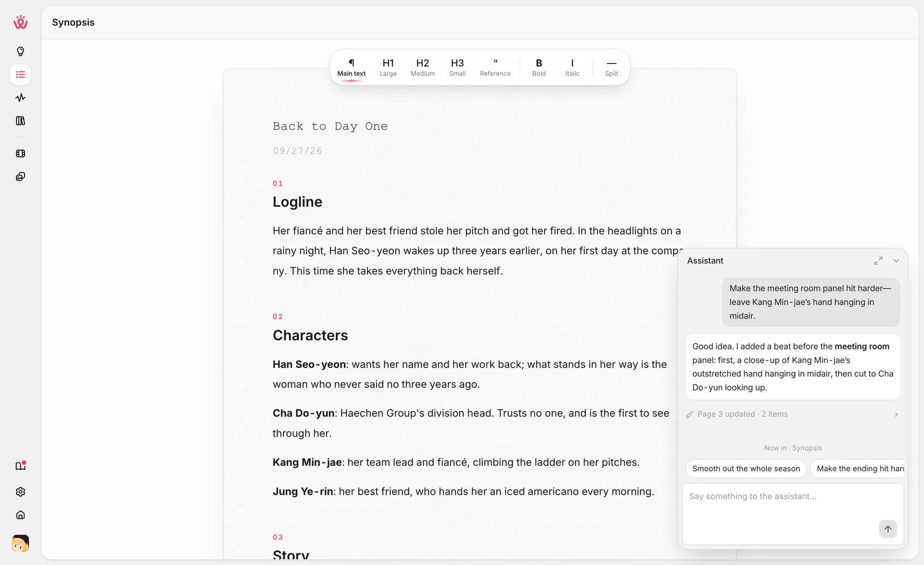Click the 'Now in · Synopsis' label
Image resolution: width=924 pixels, height=565 pixels.
point(793,448)
